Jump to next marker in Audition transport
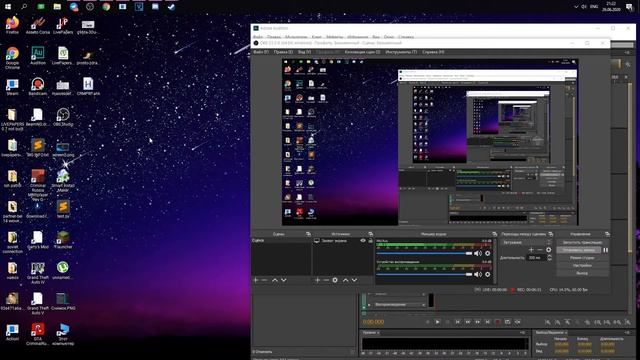This screenshot has height=360, width=640. 487,322
